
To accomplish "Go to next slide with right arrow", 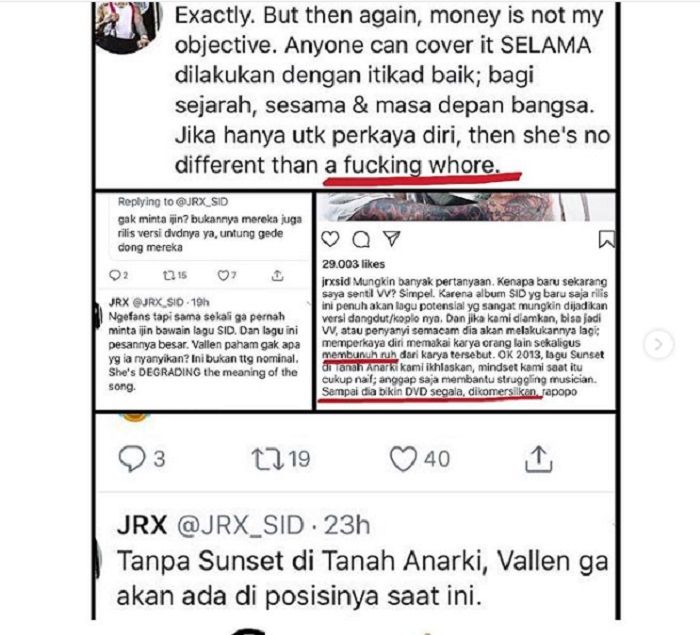I will (658, 344).
